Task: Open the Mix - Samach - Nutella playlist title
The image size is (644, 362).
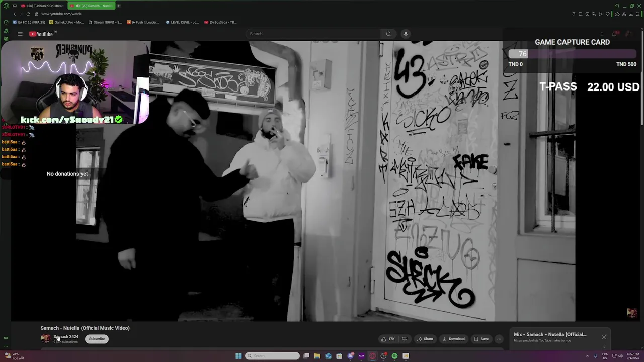Action: [550, 334]
